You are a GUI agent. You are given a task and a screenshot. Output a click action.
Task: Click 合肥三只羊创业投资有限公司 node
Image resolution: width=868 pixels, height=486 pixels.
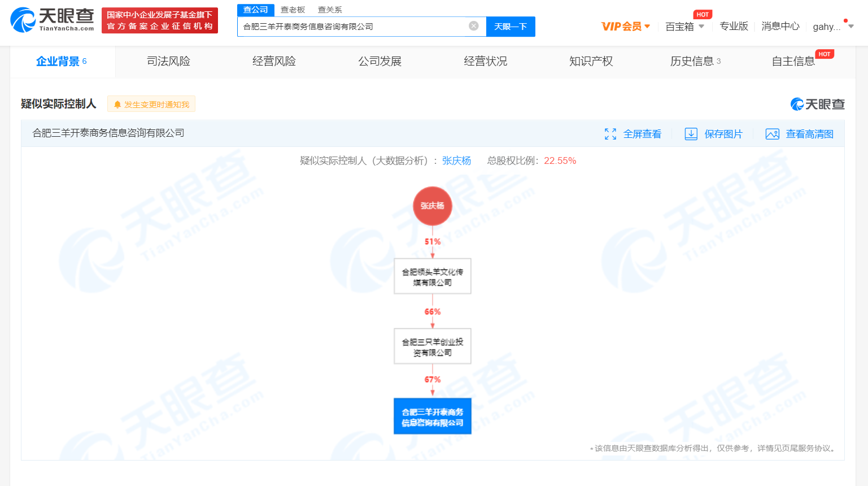tap(433, 346)
